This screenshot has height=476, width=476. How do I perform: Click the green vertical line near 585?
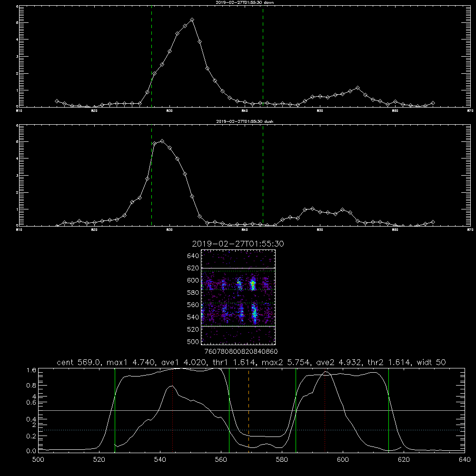296,410
